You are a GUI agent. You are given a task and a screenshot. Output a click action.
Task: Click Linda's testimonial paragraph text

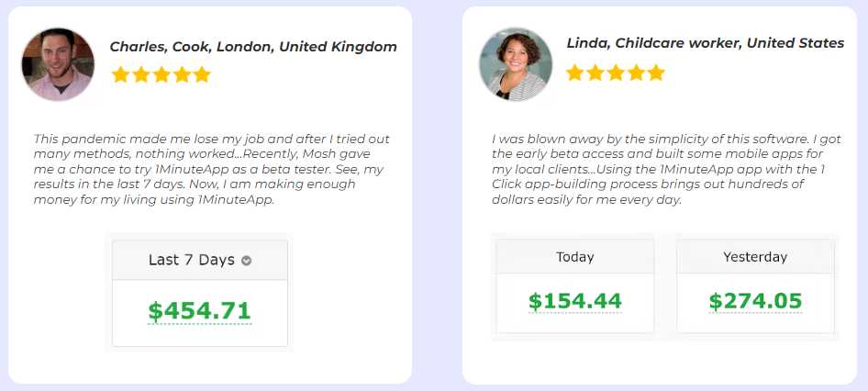coord(666,170)
